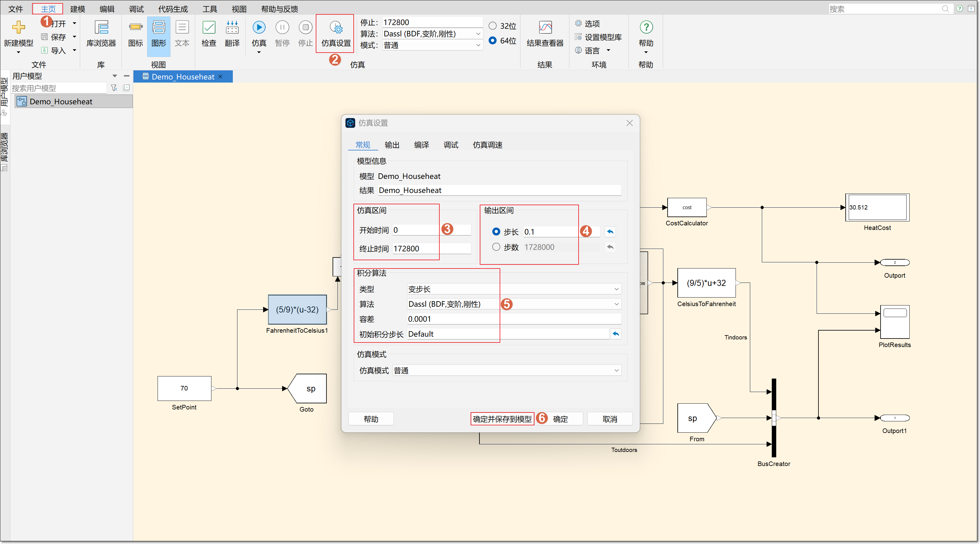Switch to 图标 icon view
Image resolution: width=980 pixels, height=544 pixels.
(x=136, y=28)
